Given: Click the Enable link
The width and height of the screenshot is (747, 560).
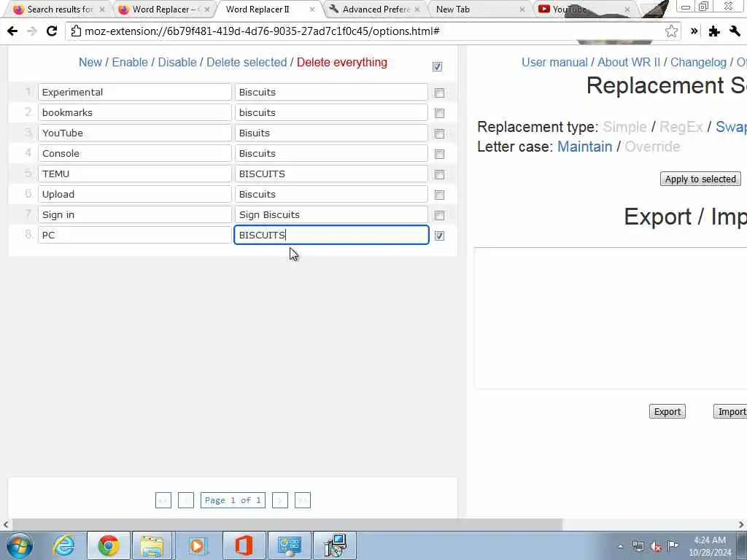Looking at the screenshot, I should [x=130, y=63].
